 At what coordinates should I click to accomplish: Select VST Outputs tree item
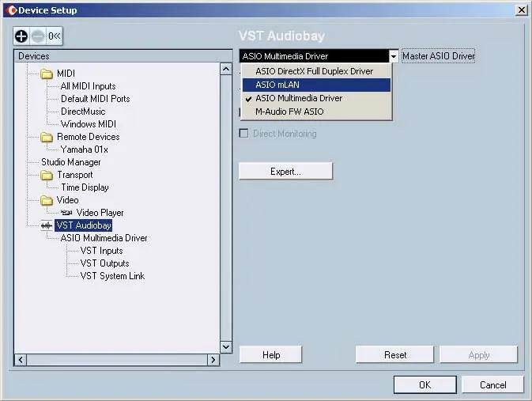104,263
